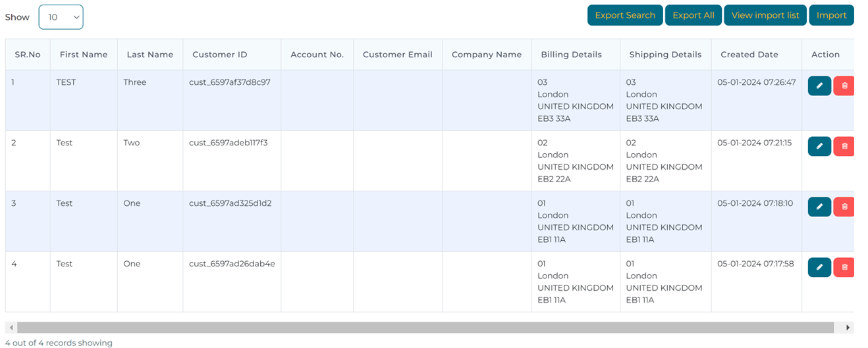Click the Export Search button
Image resolution: width=868 pixels, height=348 pixels.
[x=625, y=15]
